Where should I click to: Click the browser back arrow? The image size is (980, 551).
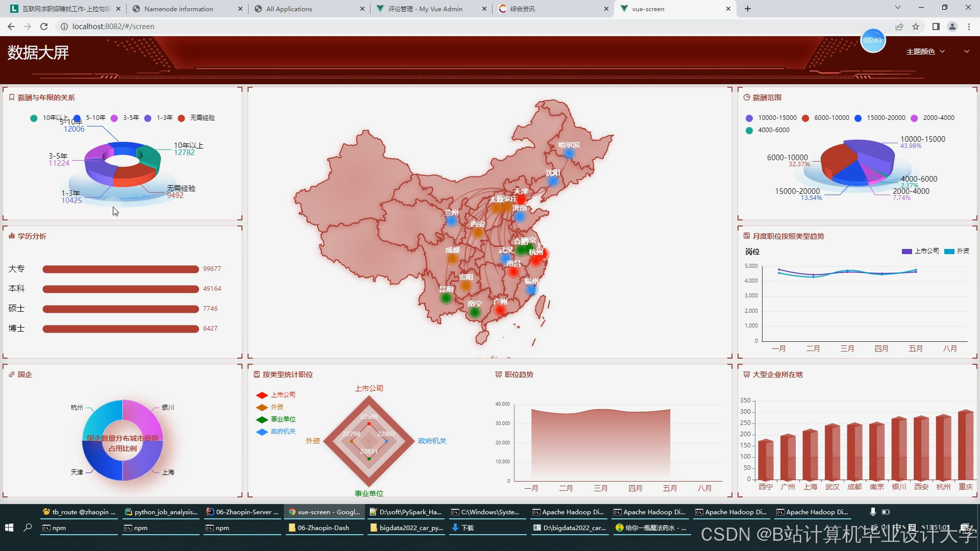pyautogui.click(x=11, y=27)
